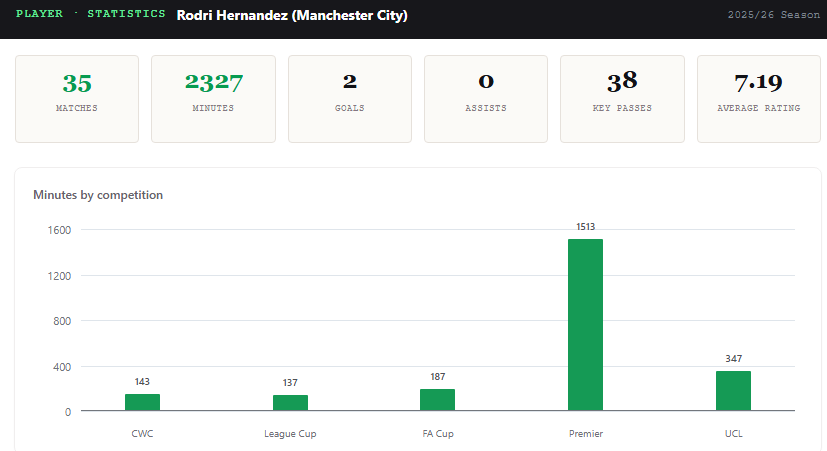Click the 143 value label

point(142,381)
